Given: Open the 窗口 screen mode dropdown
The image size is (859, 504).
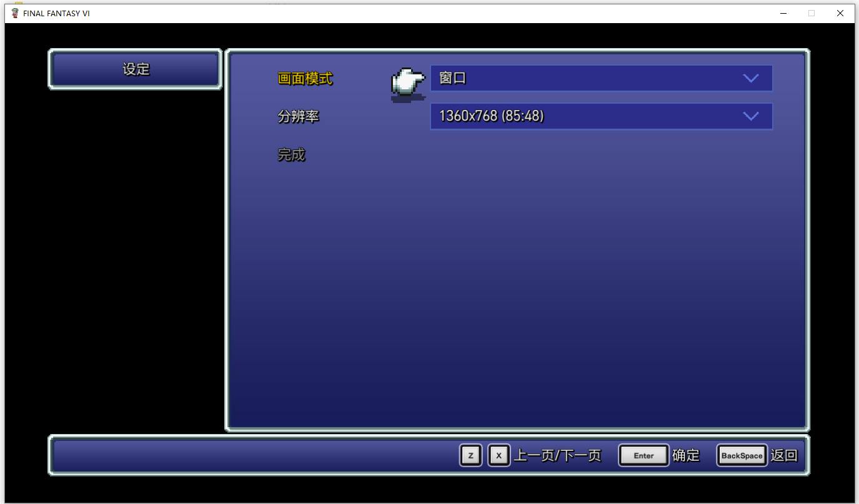Looking at the screenshot, I should [x=601, y=78].
